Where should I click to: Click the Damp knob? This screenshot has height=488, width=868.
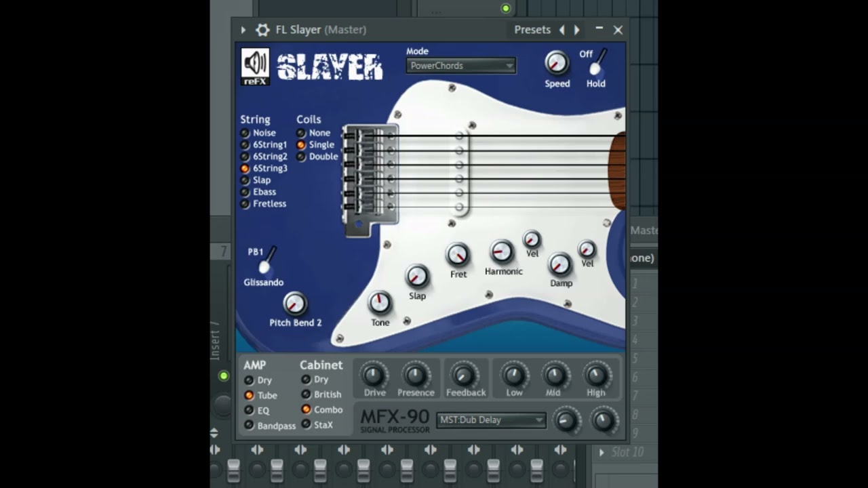coord(560,264)
